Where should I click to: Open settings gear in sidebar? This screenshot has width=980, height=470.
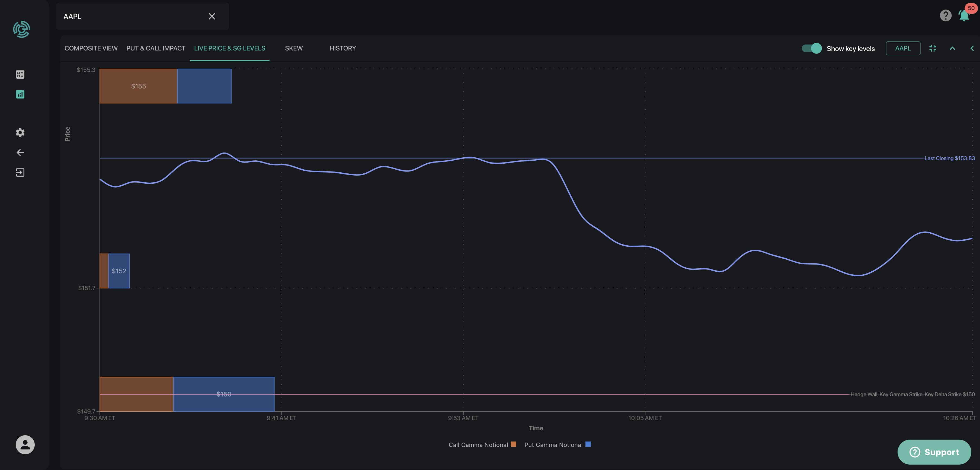[20, 132]
